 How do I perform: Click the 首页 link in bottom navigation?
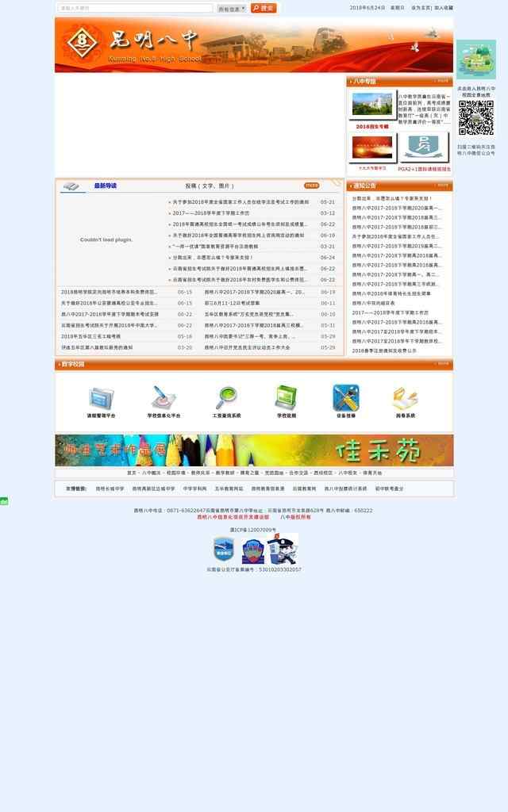[x=131, y=473]
